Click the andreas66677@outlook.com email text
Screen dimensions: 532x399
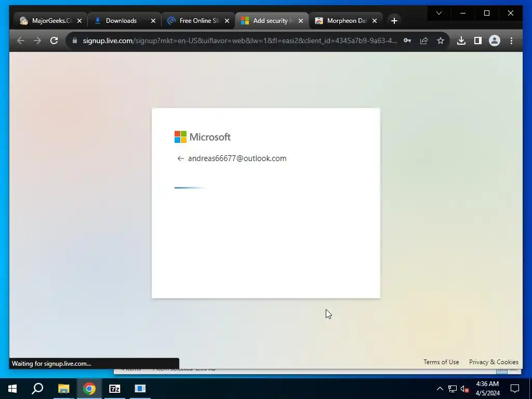click(x=237, y=158)
